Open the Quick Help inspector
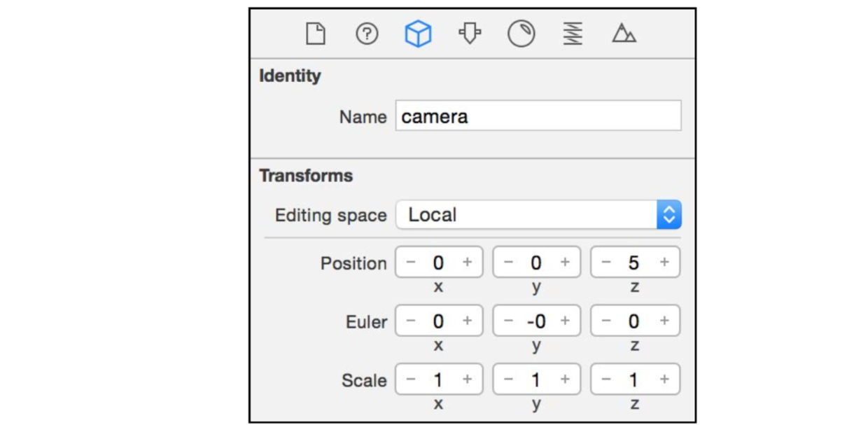 [367, 34]
